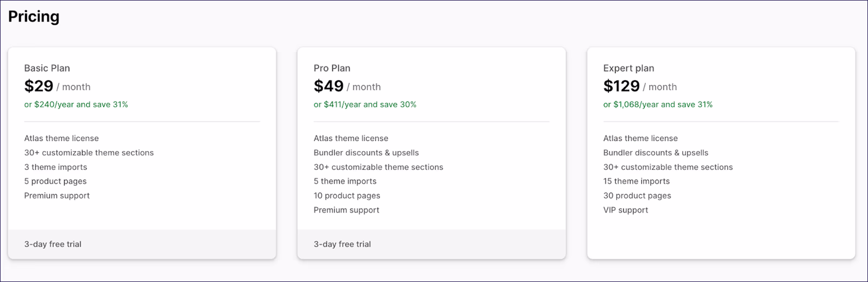This screenshot has width=868, height=282.
Task: Click Premium support under Basic Plan
Action: point(57,196)
